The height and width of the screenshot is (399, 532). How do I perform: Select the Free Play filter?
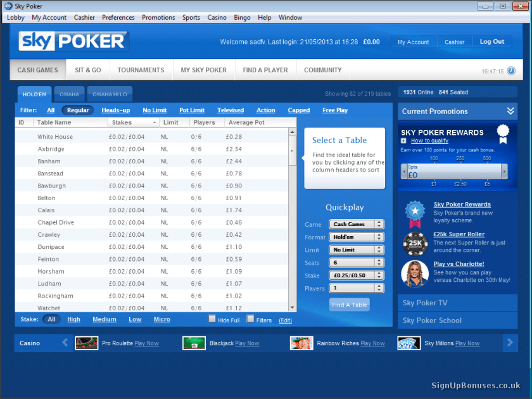pyautogui.click(x=335, y=110)
